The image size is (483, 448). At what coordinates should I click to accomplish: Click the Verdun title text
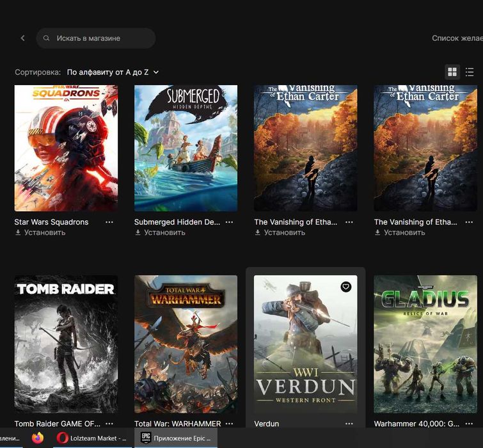[x=267, y=424]
